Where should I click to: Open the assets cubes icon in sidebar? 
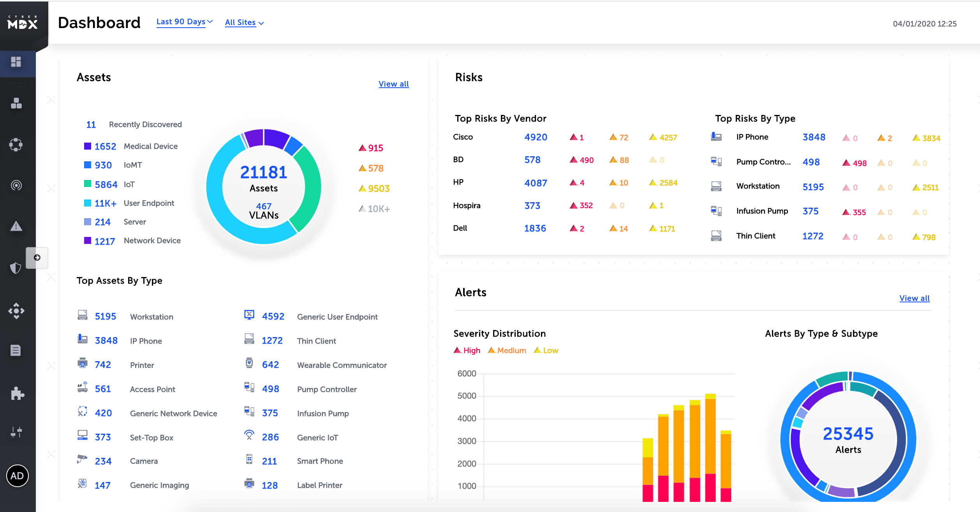[16, 103]
